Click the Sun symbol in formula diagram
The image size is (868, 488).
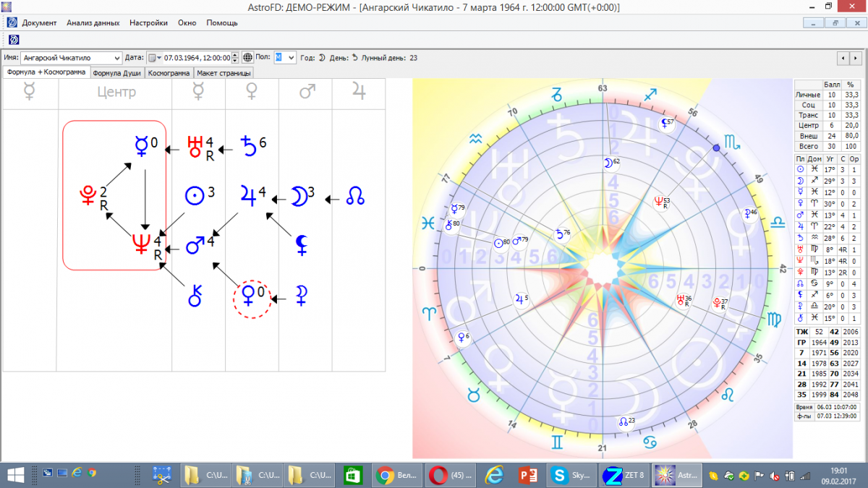(x=194, y=196)
